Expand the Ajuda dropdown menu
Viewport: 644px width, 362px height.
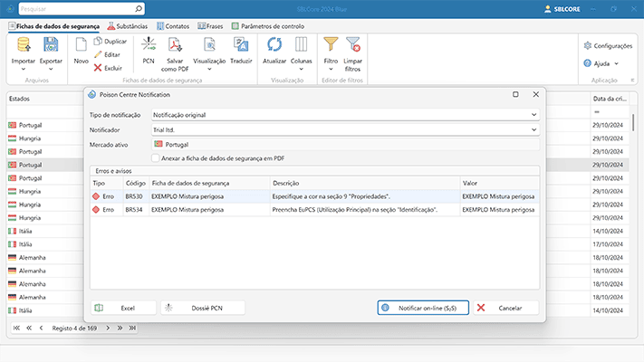click(617, 64)
